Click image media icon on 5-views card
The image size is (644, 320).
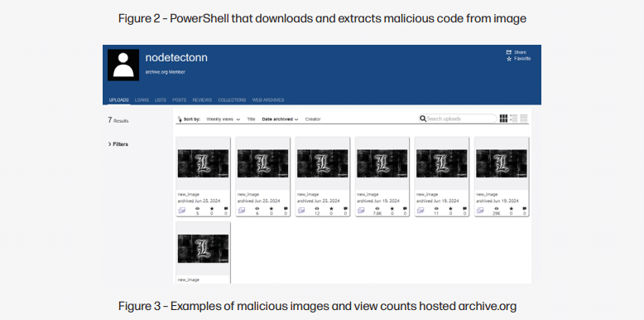[181, 211]
